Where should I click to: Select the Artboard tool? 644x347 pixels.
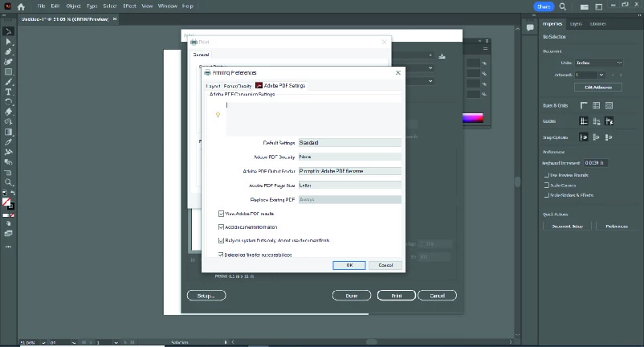[8, 173]
